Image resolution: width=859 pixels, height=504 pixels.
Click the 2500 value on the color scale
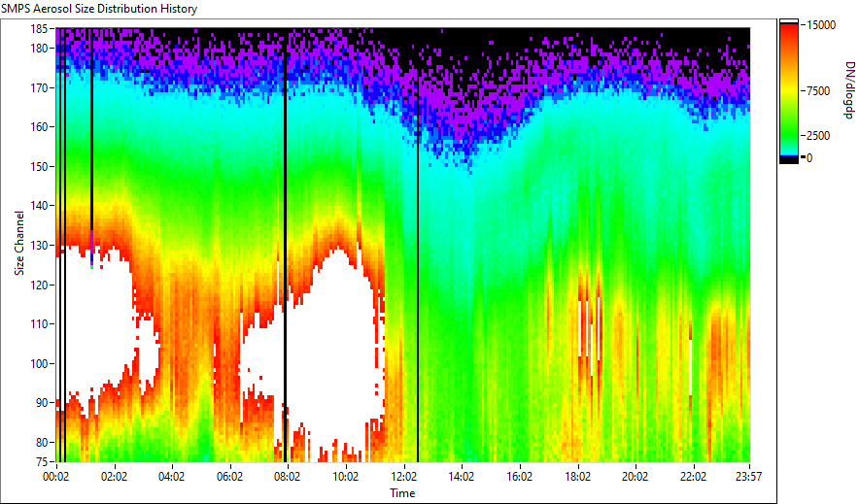[818, 136]
